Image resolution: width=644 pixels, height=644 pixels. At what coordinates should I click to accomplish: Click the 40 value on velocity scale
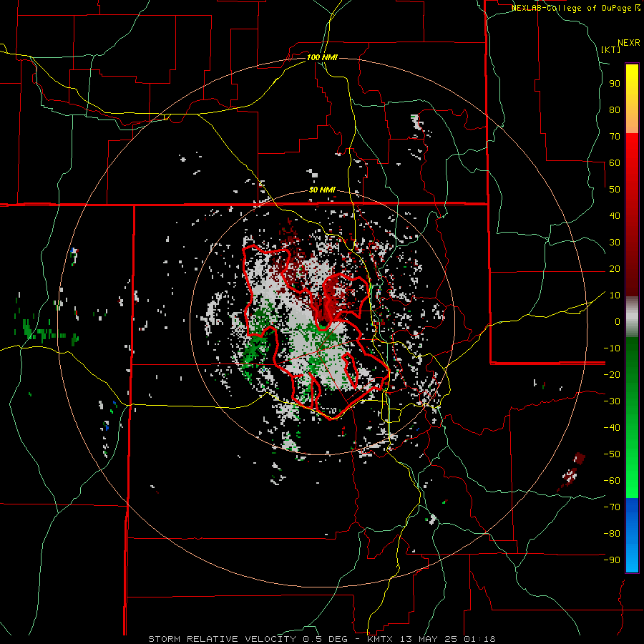[615, 216]
